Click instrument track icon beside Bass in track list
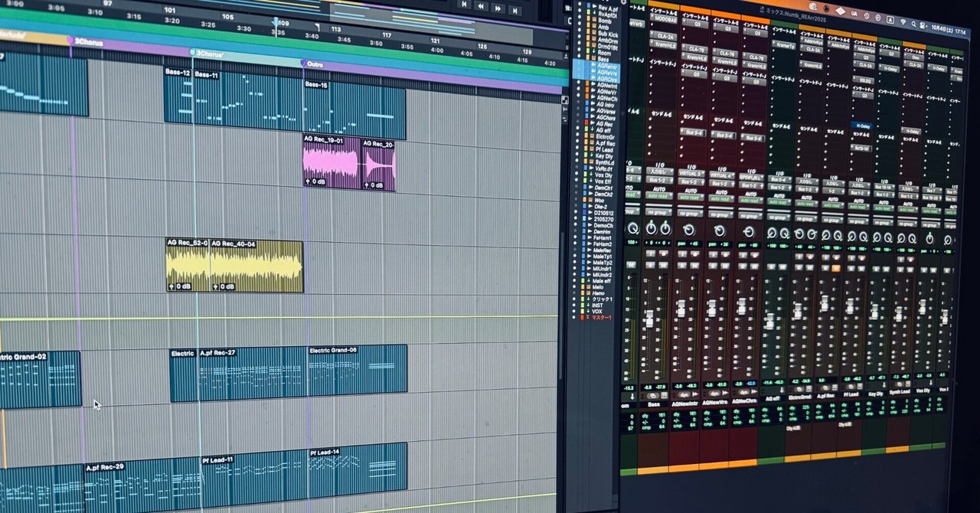The height and width of the screenshot is (513, 980). coord(593,59)
